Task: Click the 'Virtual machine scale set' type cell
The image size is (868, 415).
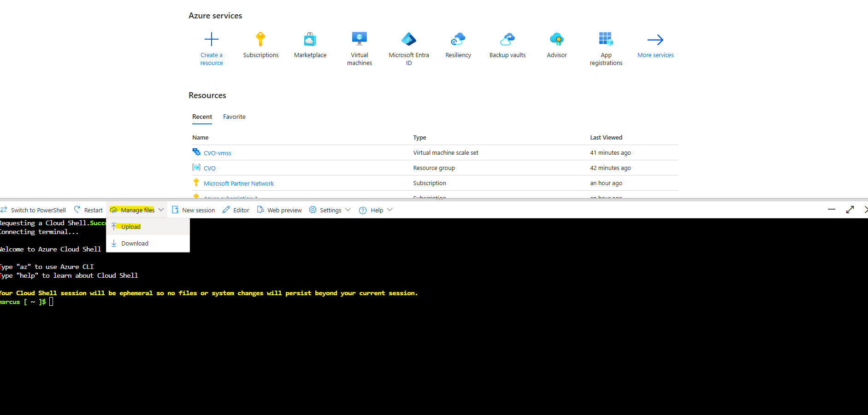Action: click(x=446, y=153)
